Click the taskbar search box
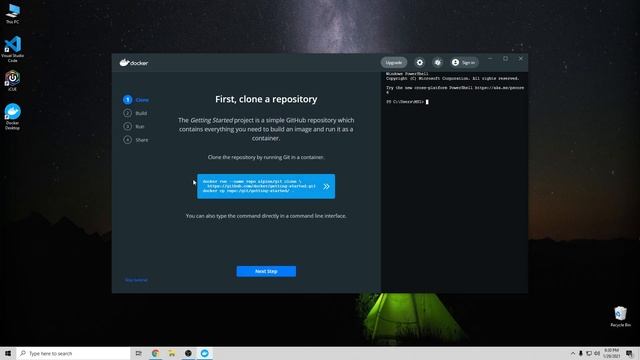This screenshot has height=360, width=640. click(73, 353)
